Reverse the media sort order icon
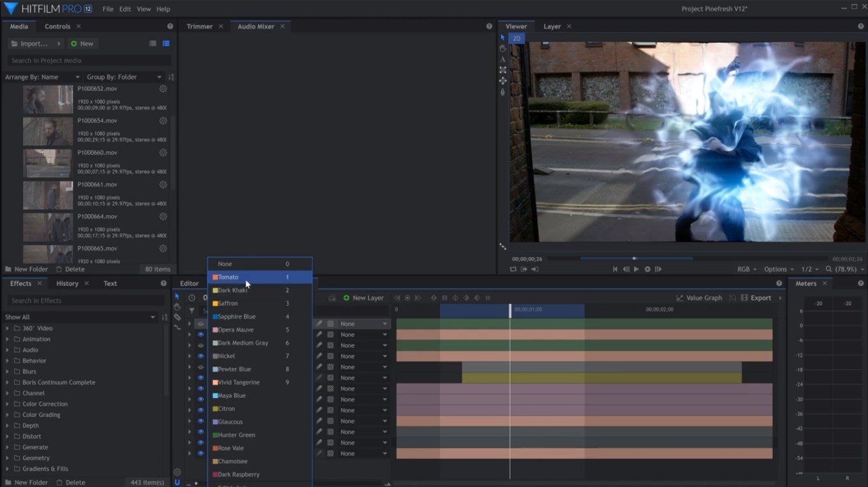This screenshot has height=487, width=868. pos(171,77)
